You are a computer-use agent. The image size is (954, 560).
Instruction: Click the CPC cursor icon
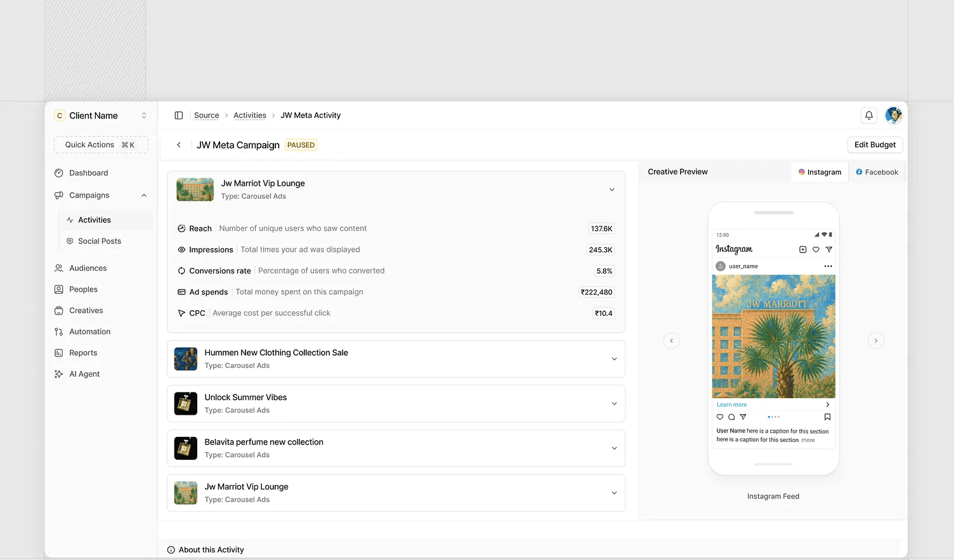181,313
